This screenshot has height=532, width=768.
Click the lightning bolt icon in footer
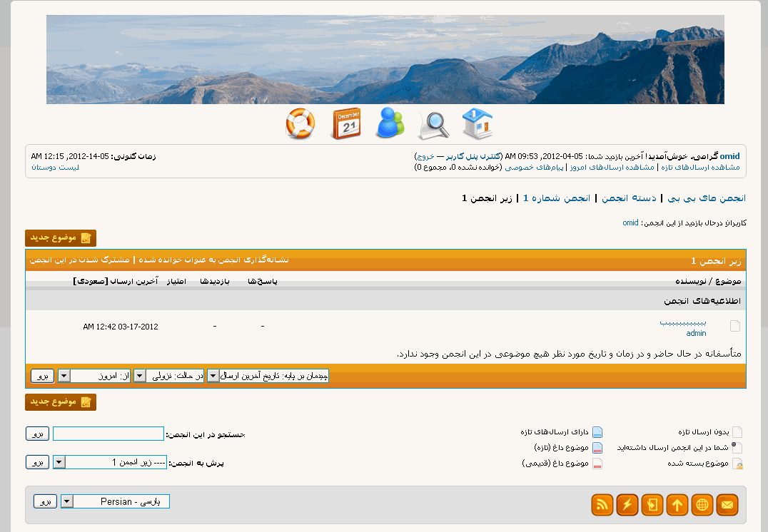(627, 505)
